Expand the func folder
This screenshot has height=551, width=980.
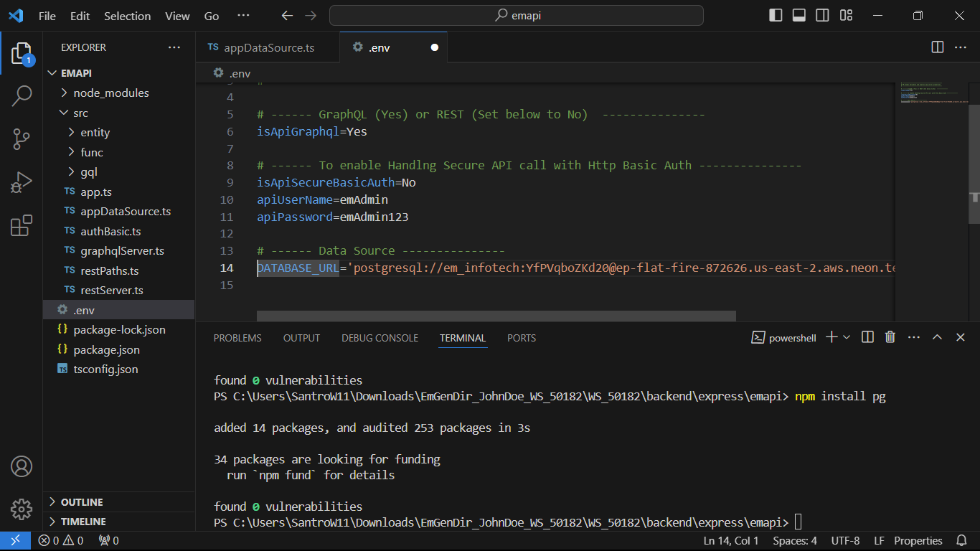pyautogui.click(x=118, y=152)
